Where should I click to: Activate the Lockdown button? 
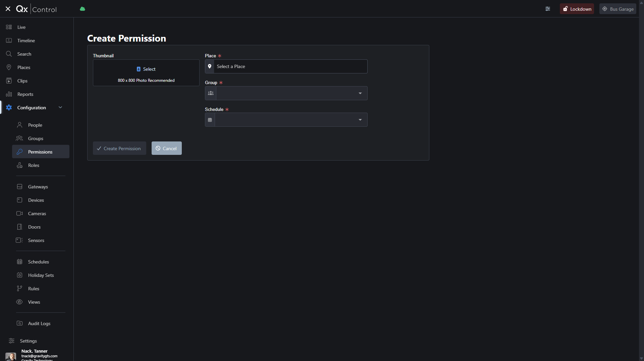pyautogui.click(x=577, y=9)
